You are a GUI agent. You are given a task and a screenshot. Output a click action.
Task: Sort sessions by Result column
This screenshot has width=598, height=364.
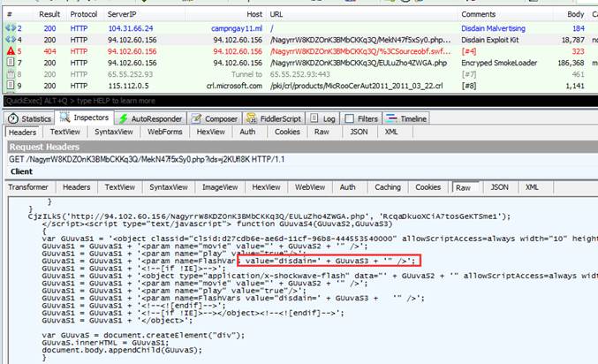click(x=49, y=14)
